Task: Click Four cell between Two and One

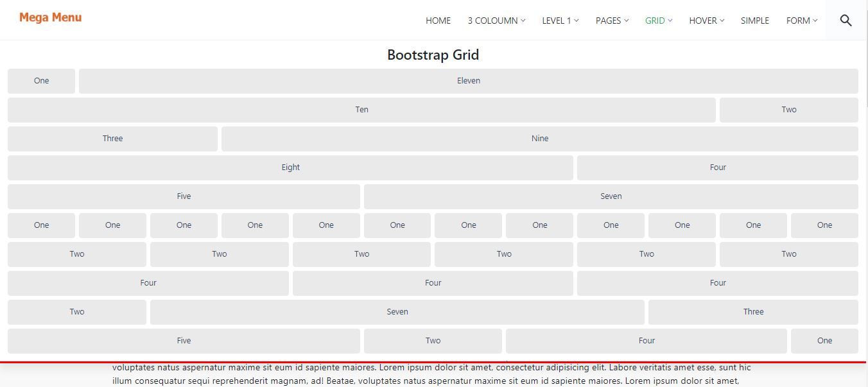Action: [647, 341]
